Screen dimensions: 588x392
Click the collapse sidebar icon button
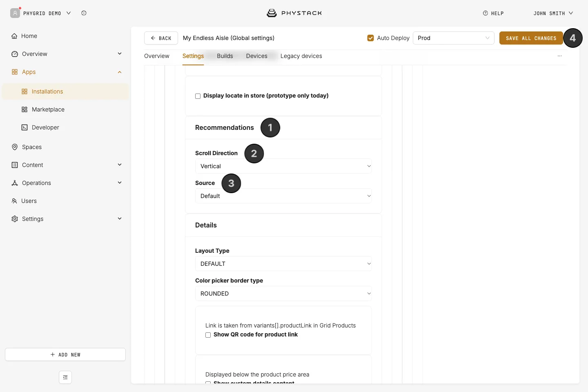tap(65, 377)
